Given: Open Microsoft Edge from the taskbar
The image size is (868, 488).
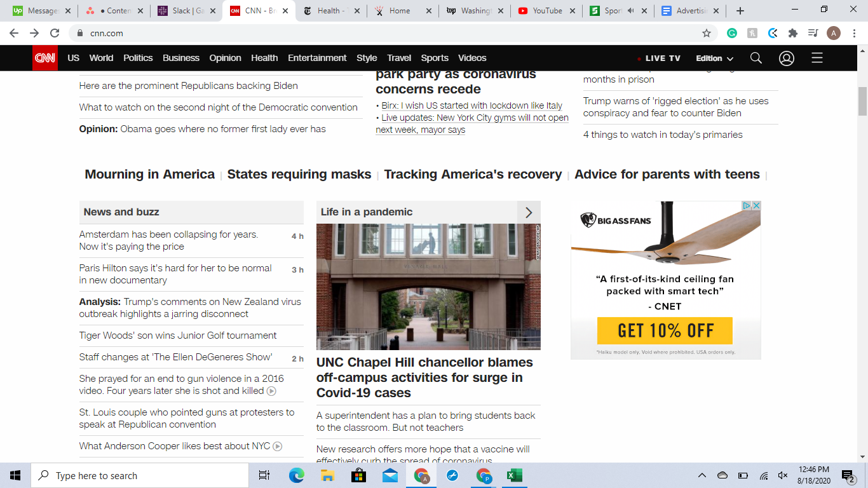Looking at the screenshot, I should point(296,475).
